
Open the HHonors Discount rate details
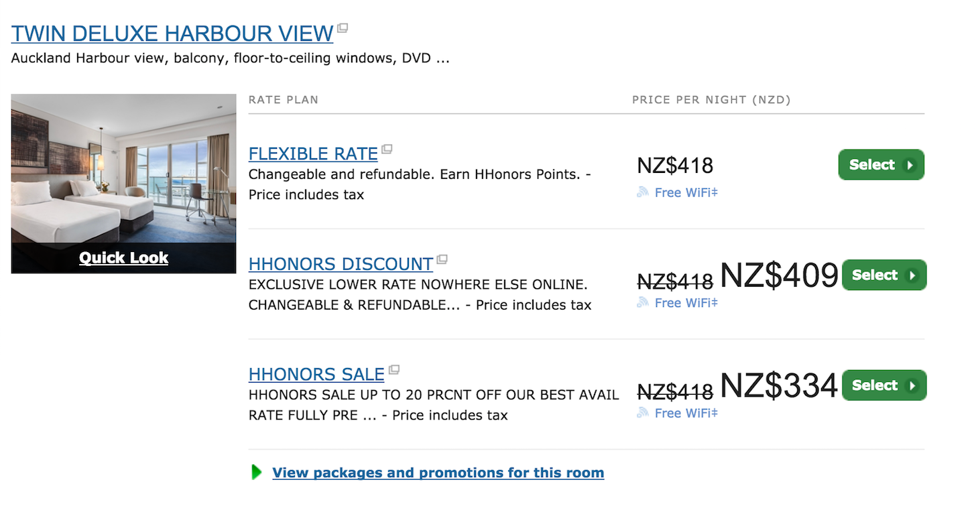341,264
